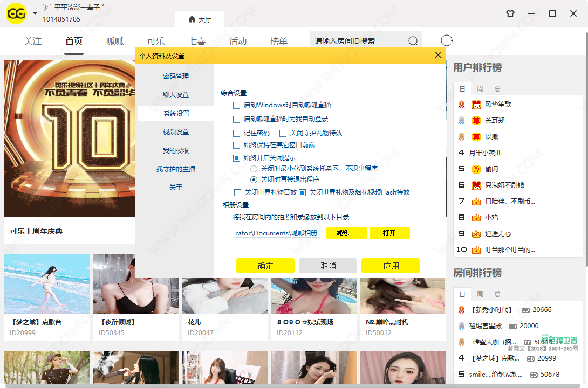Image resolution: width=588 pixels, height=388 pixels.
Task: Click the refresh circular arrow icon
Action: coord(446,40)
